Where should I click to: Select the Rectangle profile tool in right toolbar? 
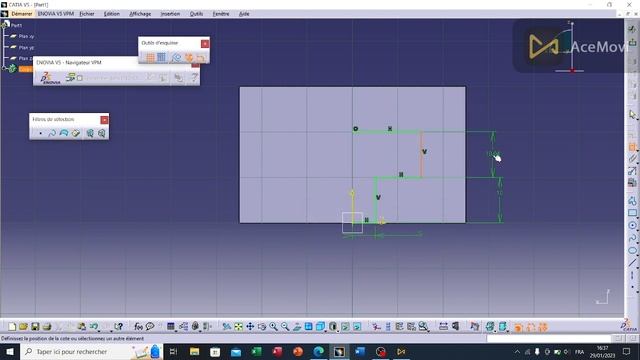click(632, 213)
